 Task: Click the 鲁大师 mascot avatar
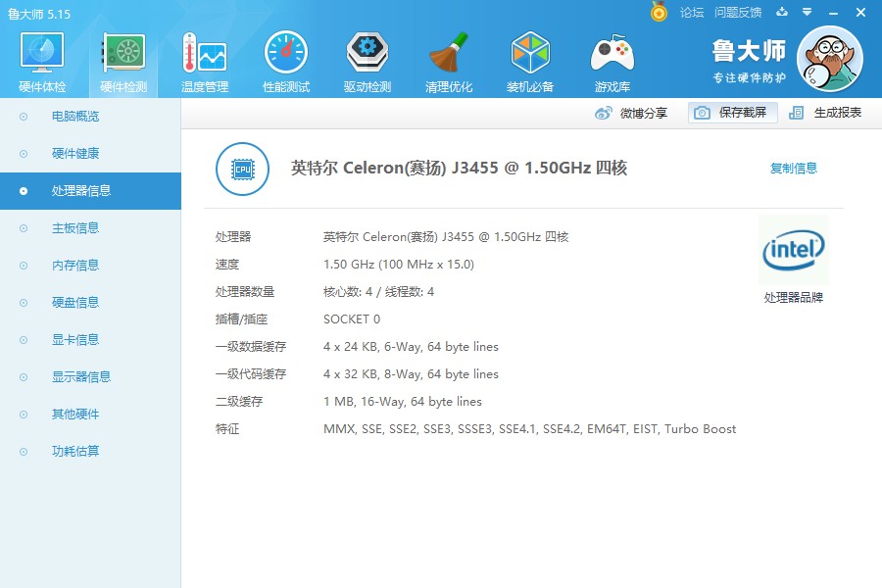(830, 59)
